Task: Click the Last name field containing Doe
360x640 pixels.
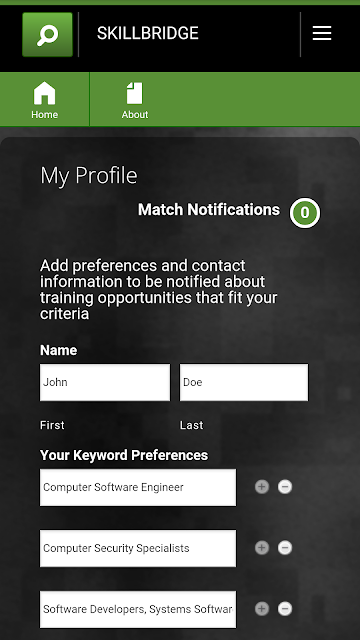Action: pyautogui.click(x=244, y=382)
